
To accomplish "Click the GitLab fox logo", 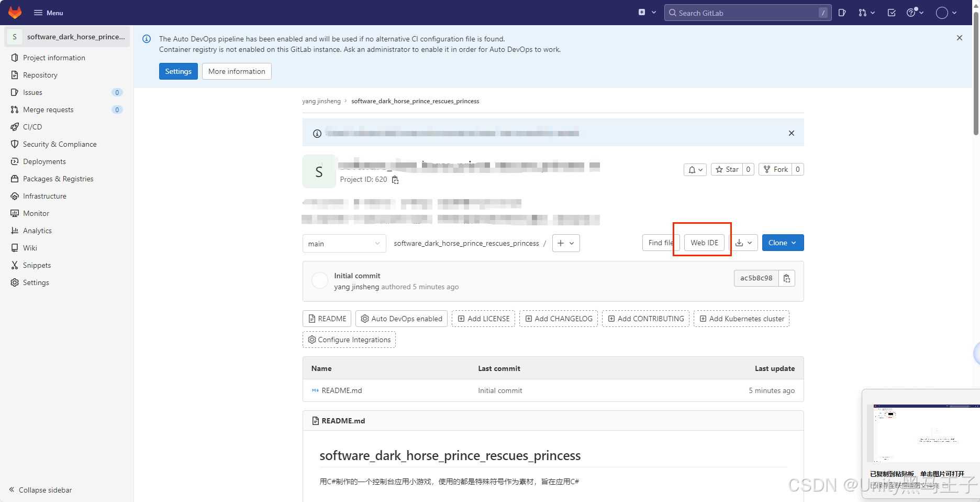I will click(x=15, y=13).
